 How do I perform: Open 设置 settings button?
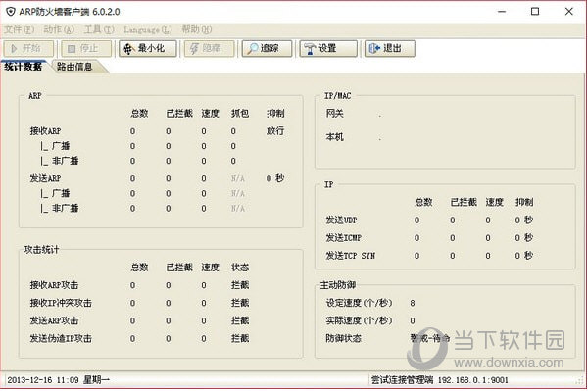click(328, 49)
